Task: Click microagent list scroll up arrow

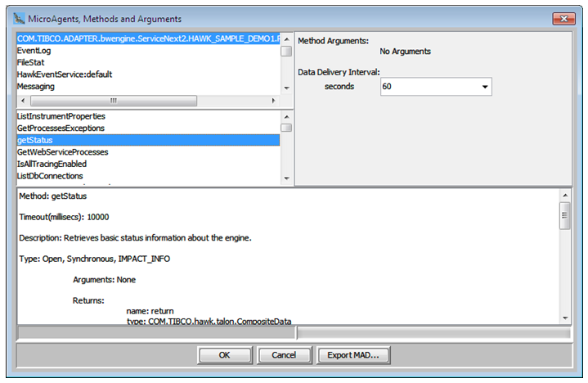Action: (286, 39)
